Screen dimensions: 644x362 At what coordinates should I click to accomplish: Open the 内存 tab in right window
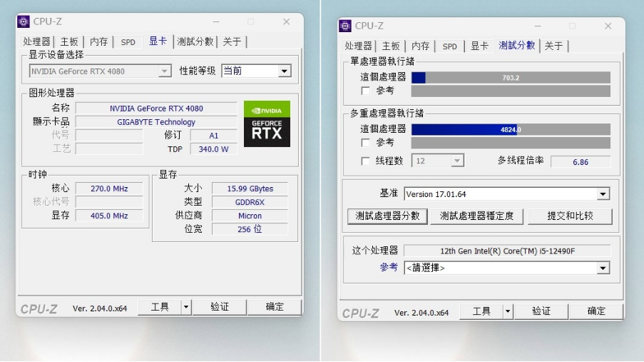point(420,46)
